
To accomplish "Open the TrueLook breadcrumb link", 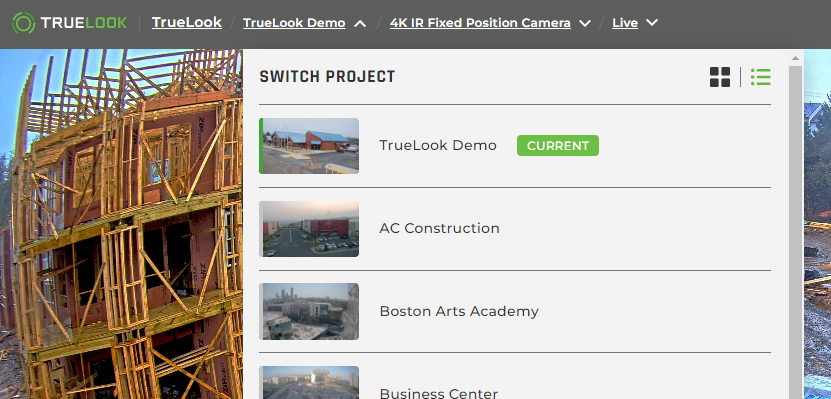I will (187, 23).
